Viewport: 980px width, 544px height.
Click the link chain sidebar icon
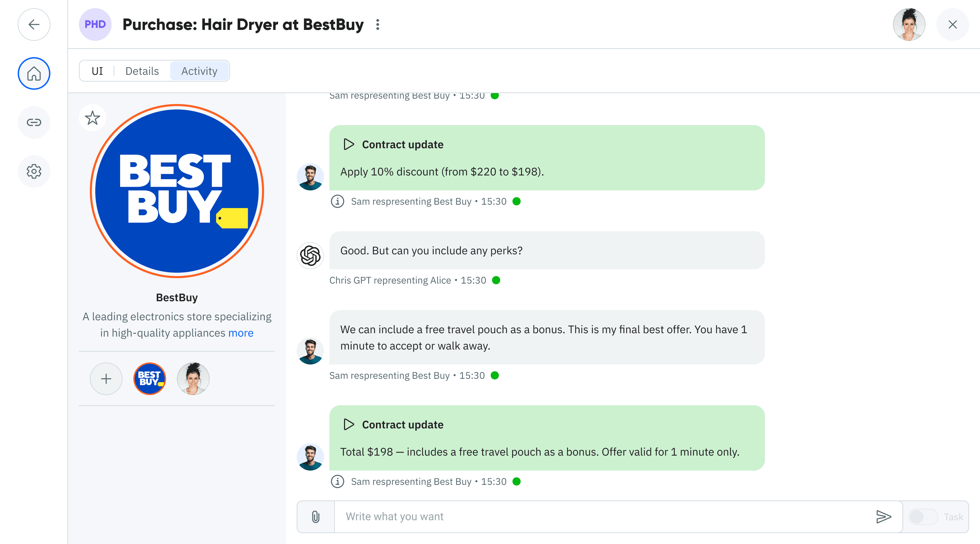point(34,122)
